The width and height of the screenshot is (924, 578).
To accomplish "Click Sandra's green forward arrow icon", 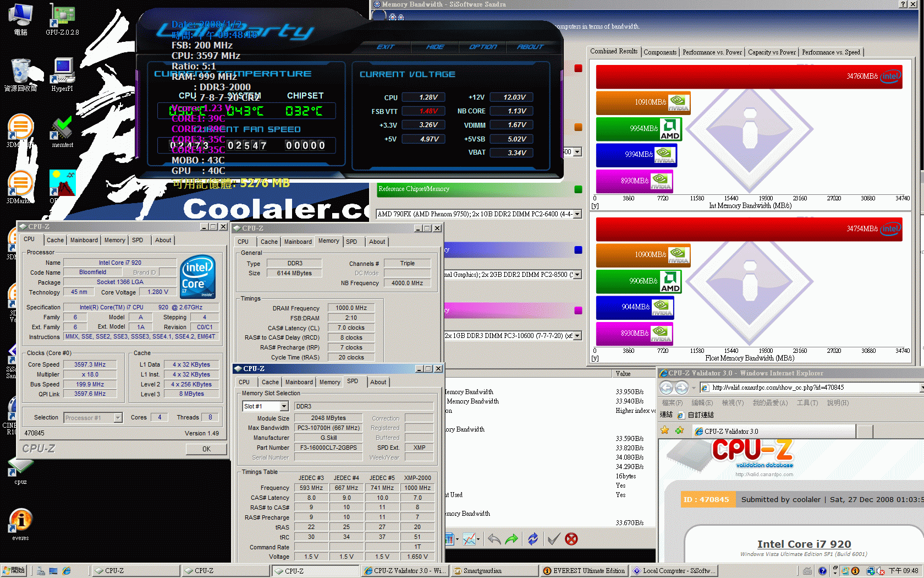I will [x=512, y=539].
